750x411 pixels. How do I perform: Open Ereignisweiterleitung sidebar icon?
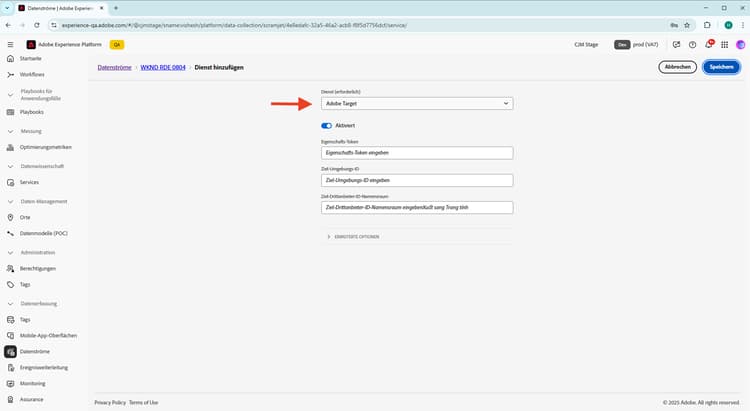coord(11,367)
